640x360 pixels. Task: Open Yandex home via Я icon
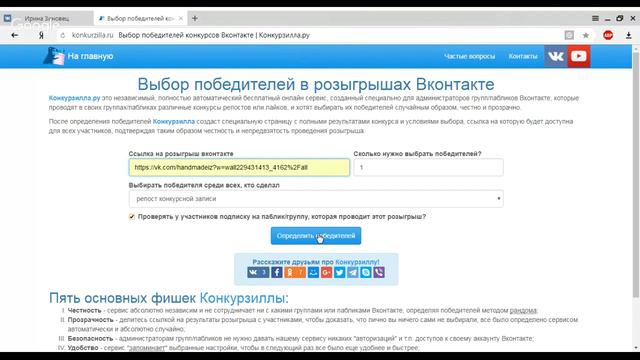[x=41, y=36]
